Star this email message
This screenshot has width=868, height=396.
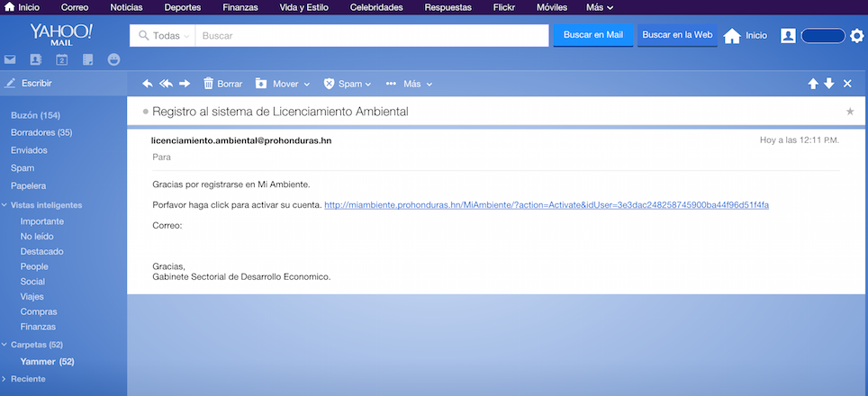point(850,112)
